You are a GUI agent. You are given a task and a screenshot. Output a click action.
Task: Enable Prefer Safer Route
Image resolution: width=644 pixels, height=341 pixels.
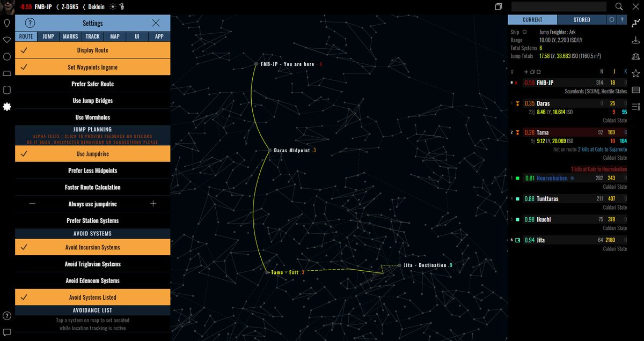point(93,84)
